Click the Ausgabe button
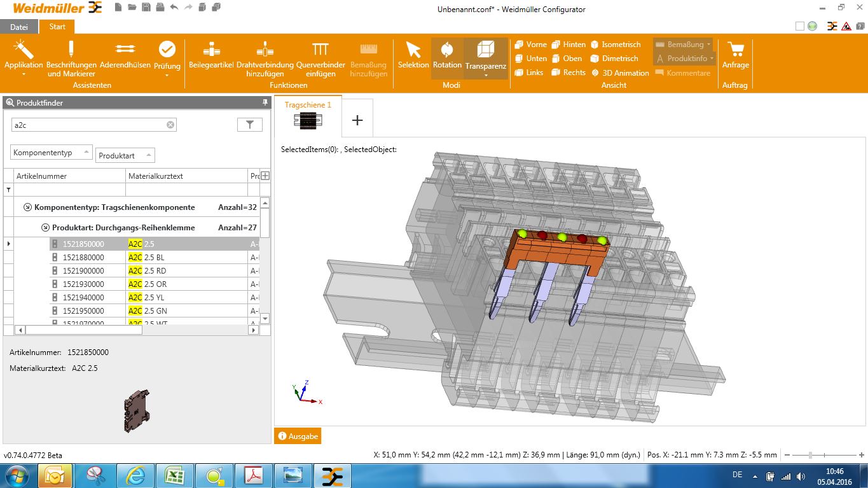 [x=297, y=436]
